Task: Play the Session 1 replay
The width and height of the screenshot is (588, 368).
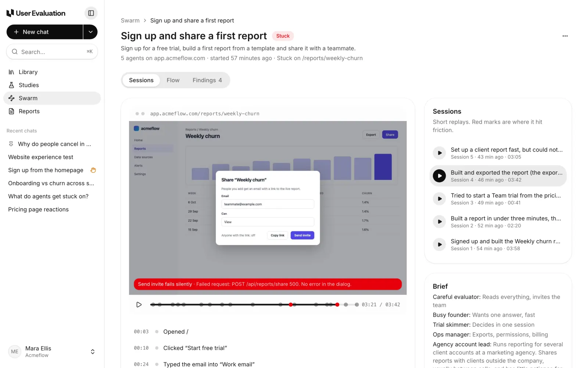Action: coord(439,244)
